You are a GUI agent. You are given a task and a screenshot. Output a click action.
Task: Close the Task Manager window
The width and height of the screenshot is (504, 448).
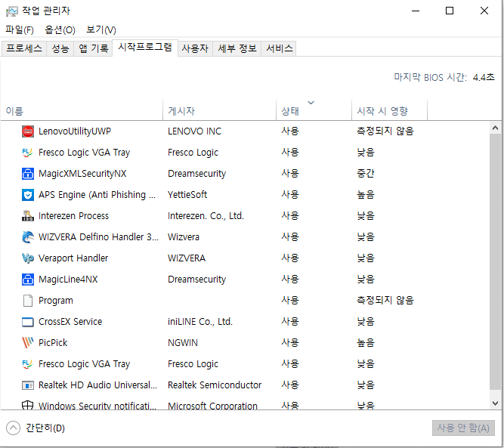(484, 11)
